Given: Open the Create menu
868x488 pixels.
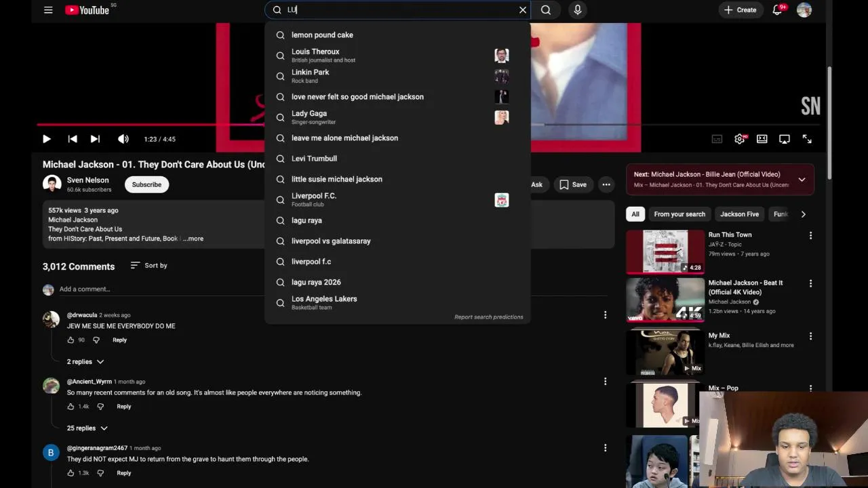Looking at the screenshot, I should point(740,10).
